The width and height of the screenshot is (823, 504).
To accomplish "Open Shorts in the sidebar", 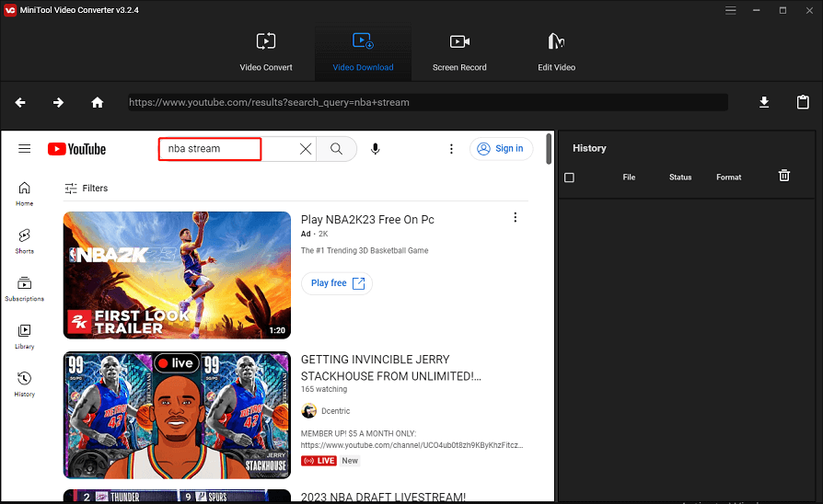I will coord(24,241).
